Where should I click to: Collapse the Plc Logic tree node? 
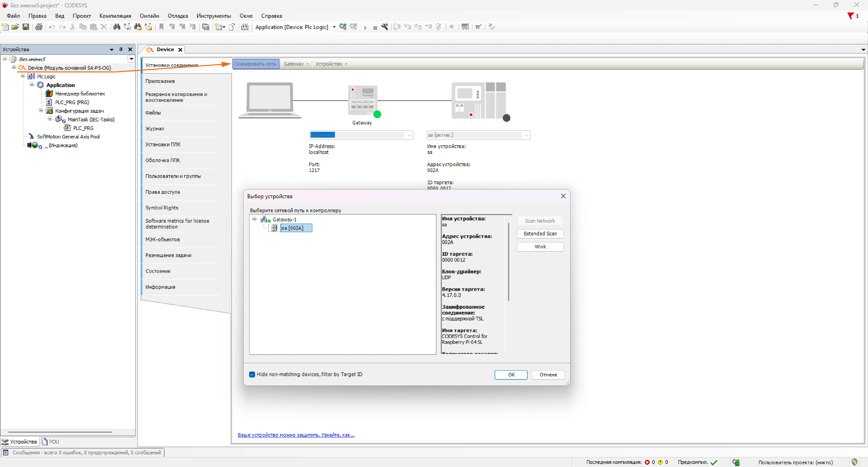(x=23, y=76)
